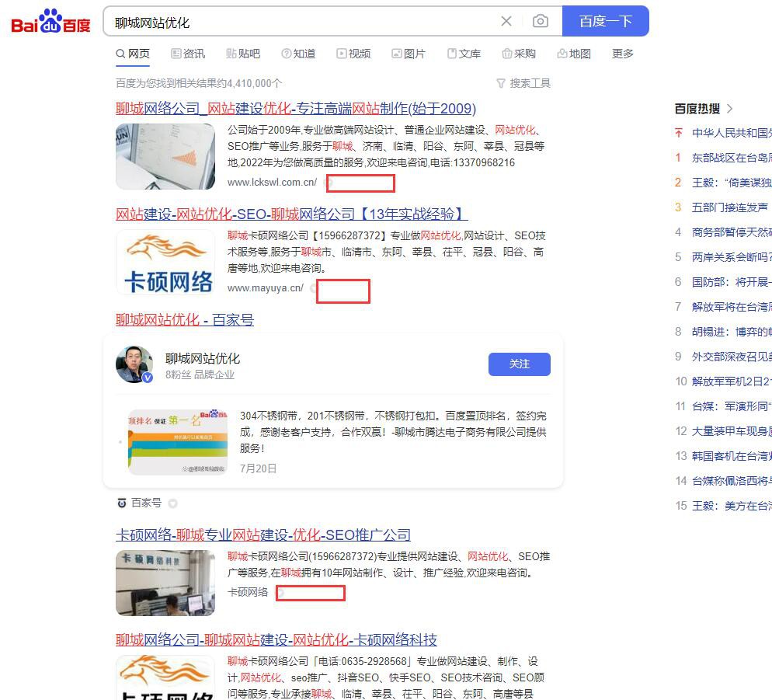Open hot search 两岸关系会断吗
The height and width of the screenshot is (700, 772).
(x=732, y=257)
